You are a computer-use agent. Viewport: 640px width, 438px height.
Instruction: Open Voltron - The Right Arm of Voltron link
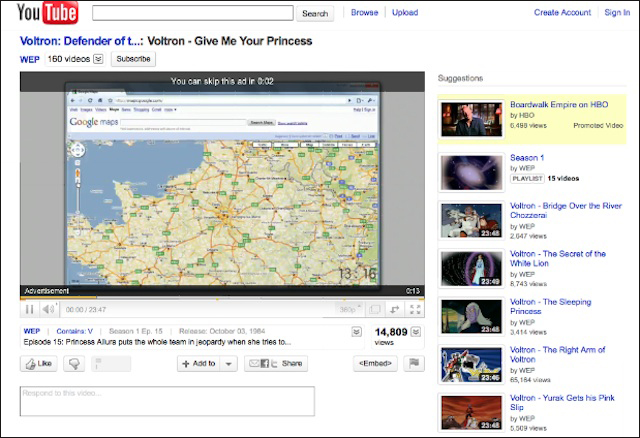pyautogui.click(x=558, y=355)
